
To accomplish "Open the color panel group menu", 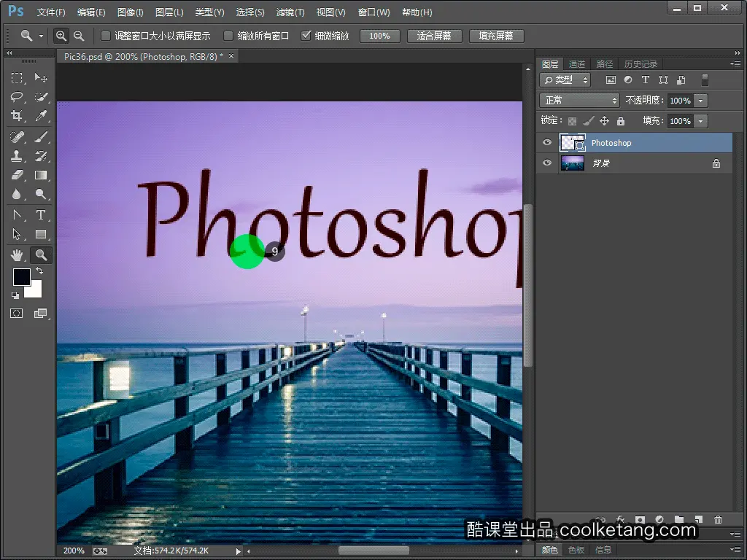I will [735, 549].
